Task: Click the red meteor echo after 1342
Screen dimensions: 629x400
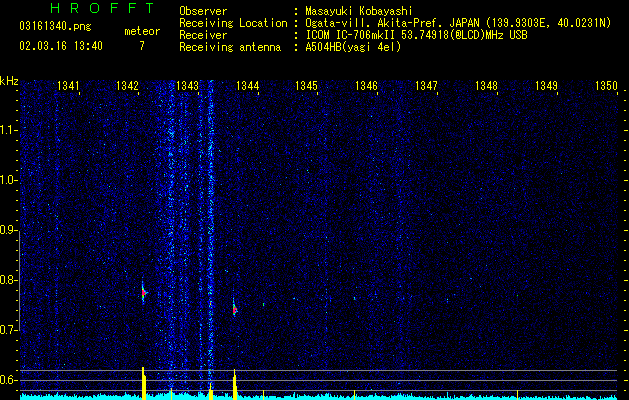Action: [144, 293]
